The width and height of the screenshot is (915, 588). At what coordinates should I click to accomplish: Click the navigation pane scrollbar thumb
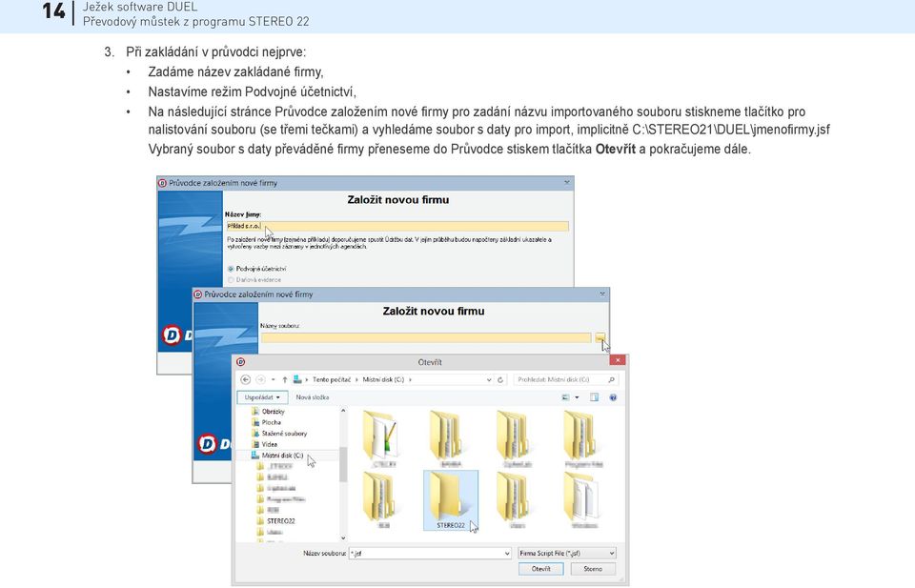(343, 464)
